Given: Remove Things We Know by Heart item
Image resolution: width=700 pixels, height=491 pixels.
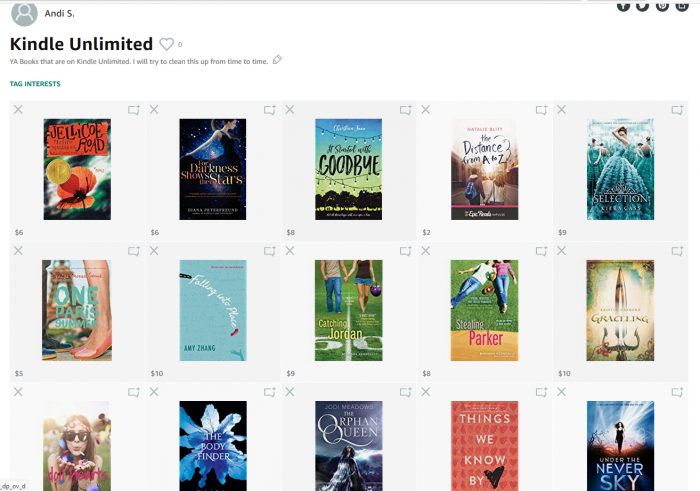Looking at the screenshot, I should pos(426,391).
